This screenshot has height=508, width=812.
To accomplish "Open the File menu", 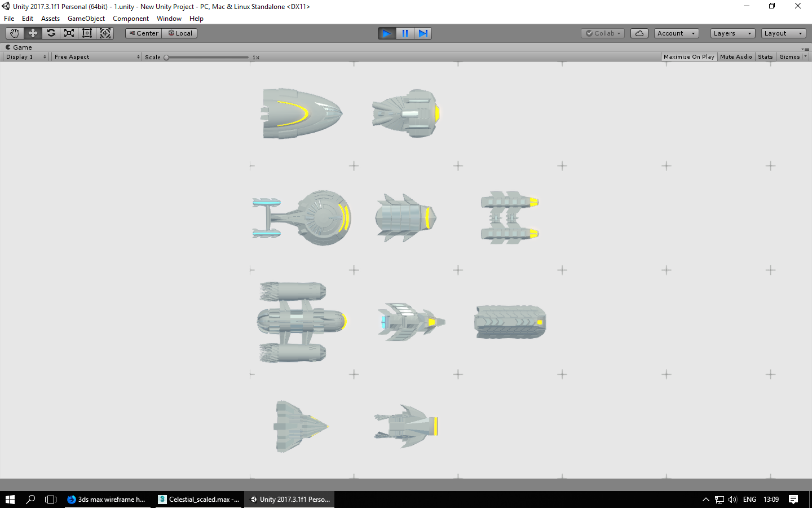I will coord(9,19).
